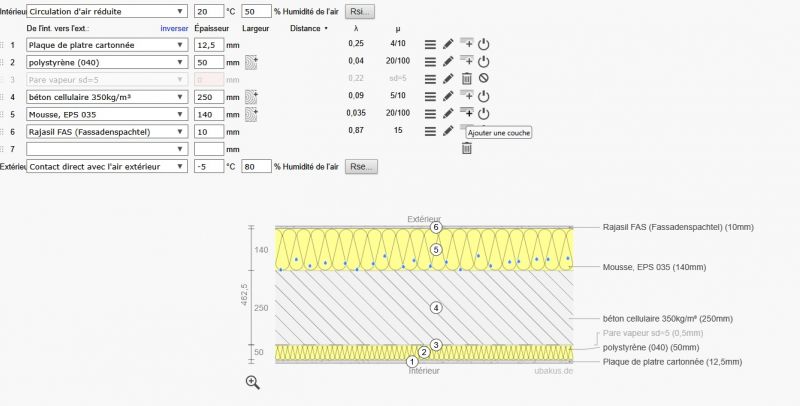
Task: Click the trash icon on empty row 7
Action: pos(466,149)
